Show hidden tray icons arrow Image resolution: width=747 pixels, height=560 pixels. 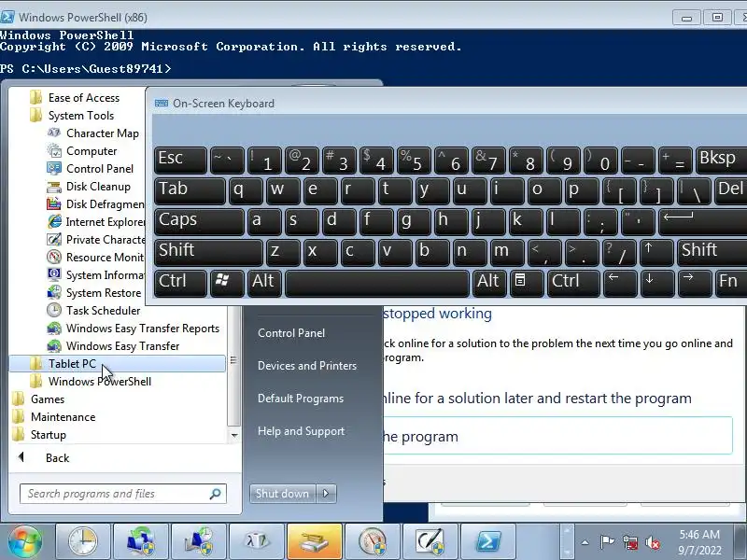click(x=585, y=542)
